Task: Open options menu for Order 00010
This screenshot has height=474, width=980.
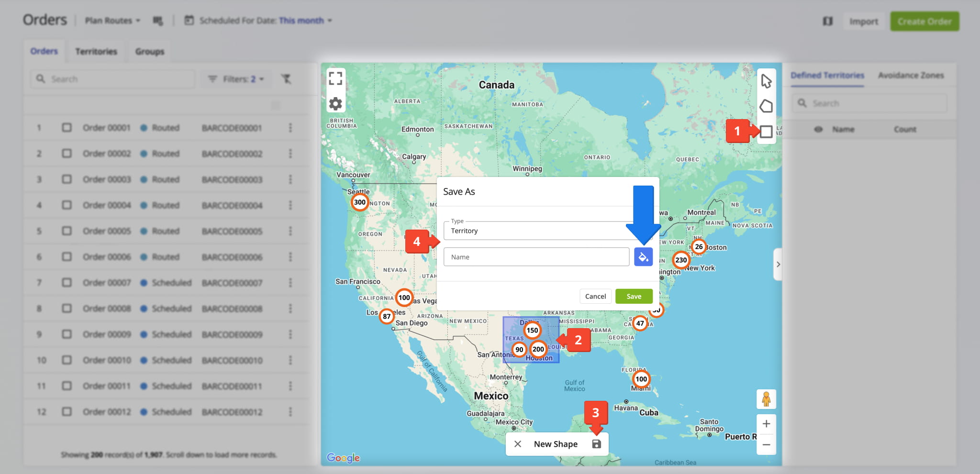Action: click(x=290, y=360)
